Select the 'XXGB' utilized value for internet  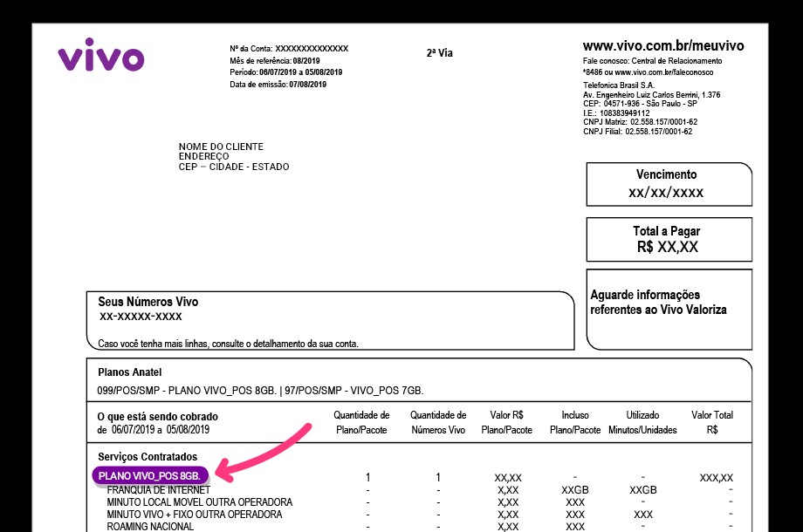coord(642,490)
